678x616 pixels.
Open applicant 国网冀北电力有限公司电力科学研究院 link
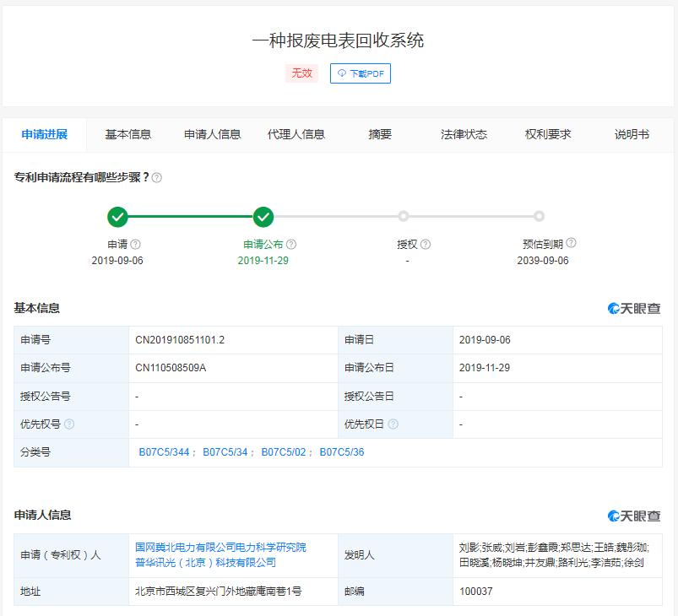[221, 548]
